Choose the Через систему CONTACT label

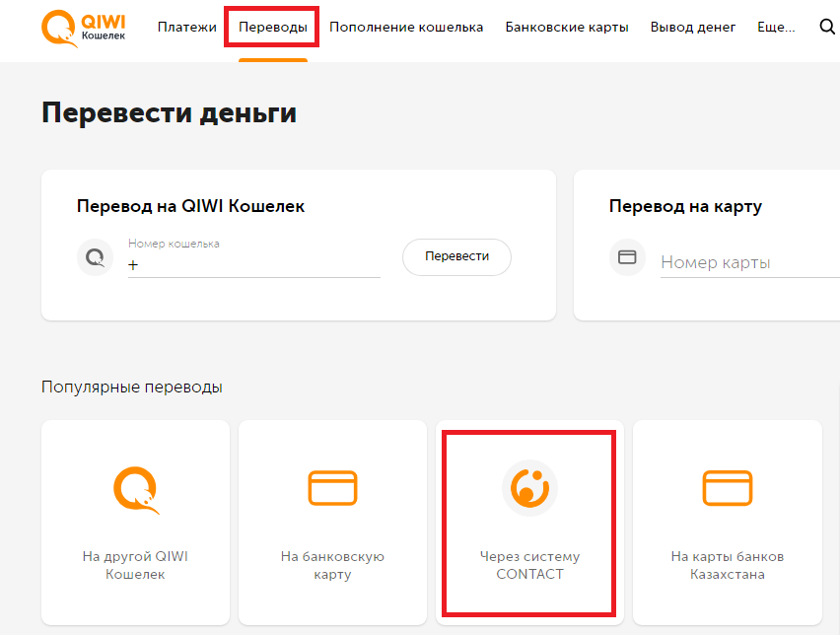529,565
